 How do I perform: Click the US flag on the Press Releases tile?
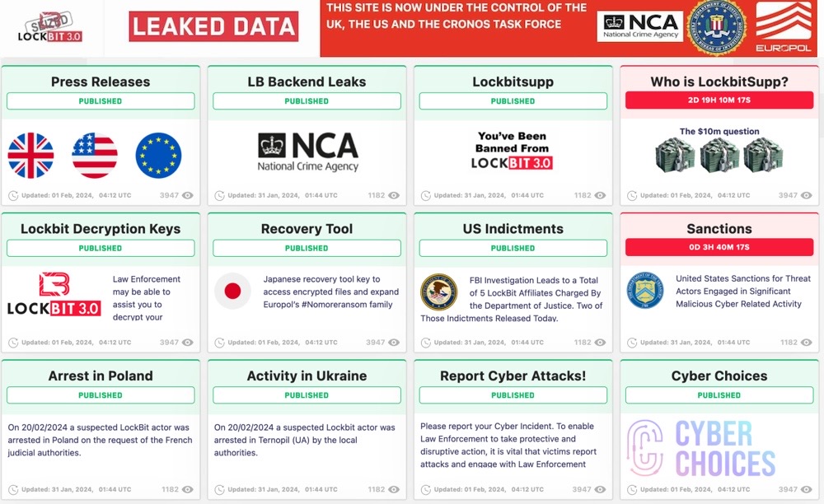[95, 156]
